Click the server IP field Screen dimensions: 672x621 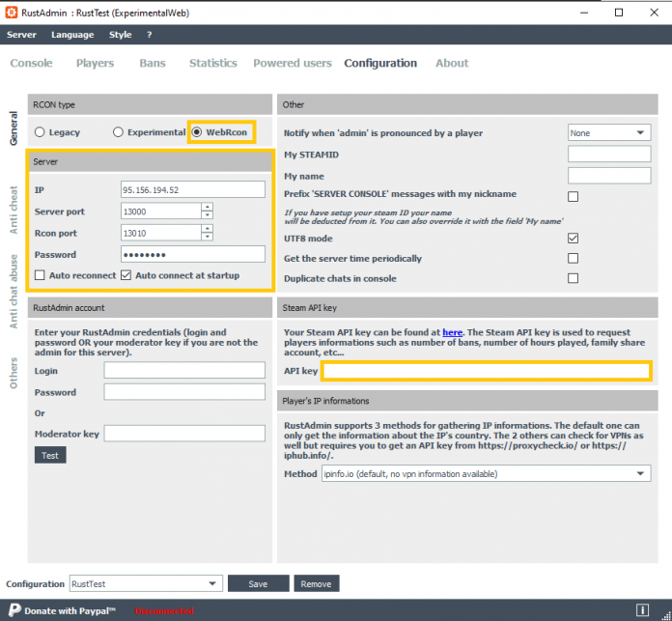coord(193,189)
